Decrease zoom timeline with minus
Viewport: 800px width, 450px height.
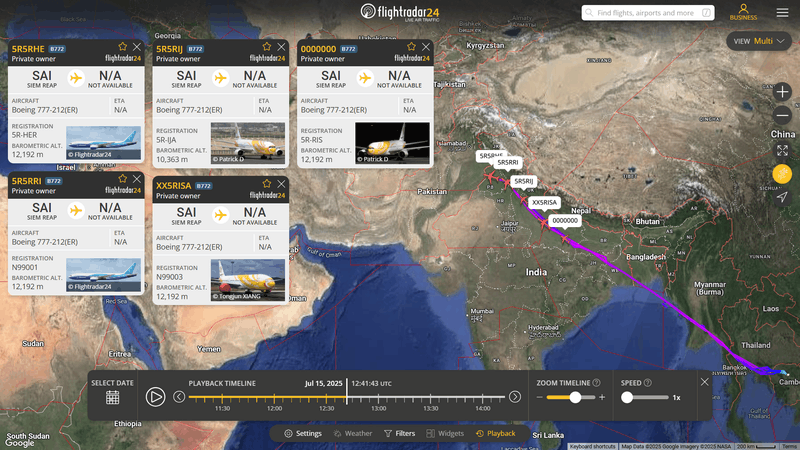click(x=540, y=397)
